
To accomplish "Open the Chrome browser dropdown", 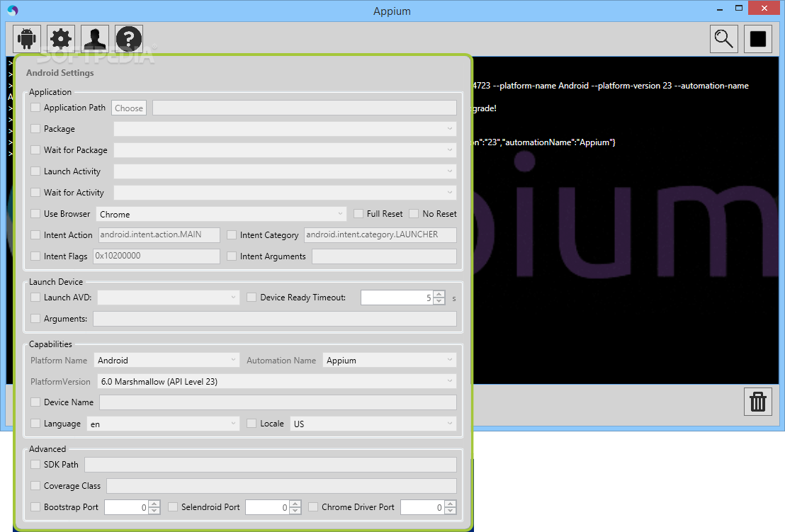I will point(221,214).
